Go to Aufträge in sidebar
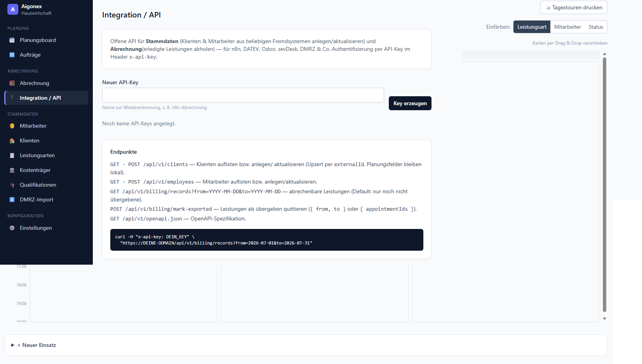This screenshot has width=642, height=364. click(x=46, y=55)
